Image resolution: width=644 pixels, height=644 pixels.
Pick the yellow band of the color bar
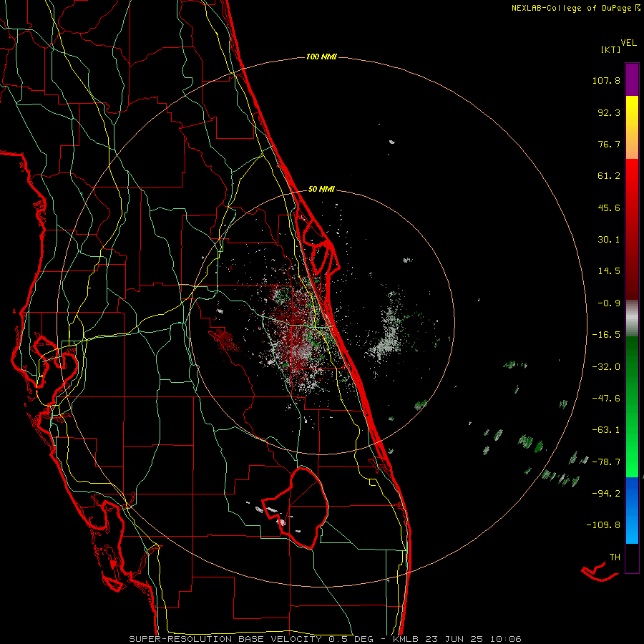click(632, 127)
